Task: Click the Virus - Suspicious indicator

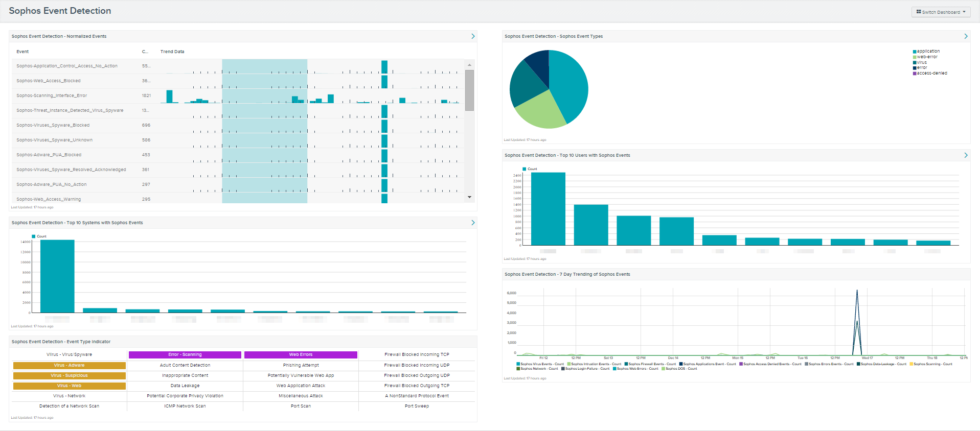Action: (x=69, y=375)
